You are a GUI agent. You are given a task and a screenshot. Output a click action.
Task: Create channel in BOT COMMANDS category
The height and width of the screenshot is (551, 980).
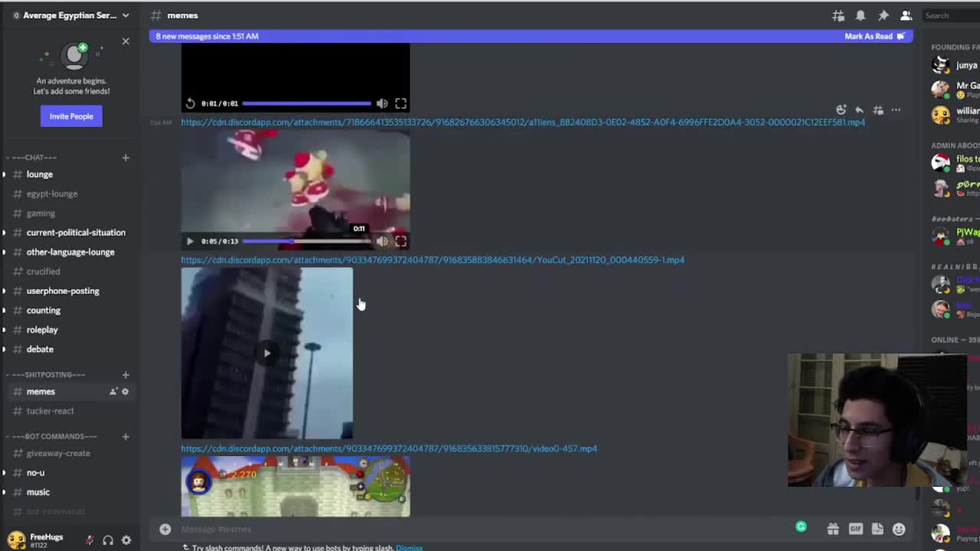[x=126, y=436]
